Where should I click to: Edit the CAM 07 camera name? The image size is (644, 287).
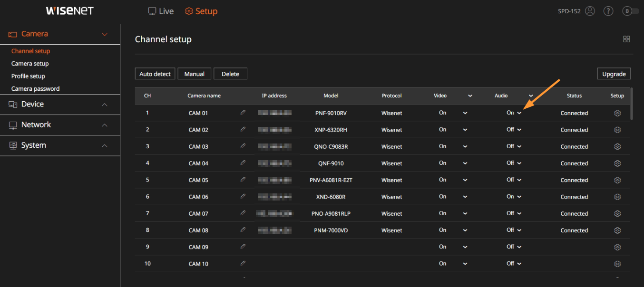[243, 213]
